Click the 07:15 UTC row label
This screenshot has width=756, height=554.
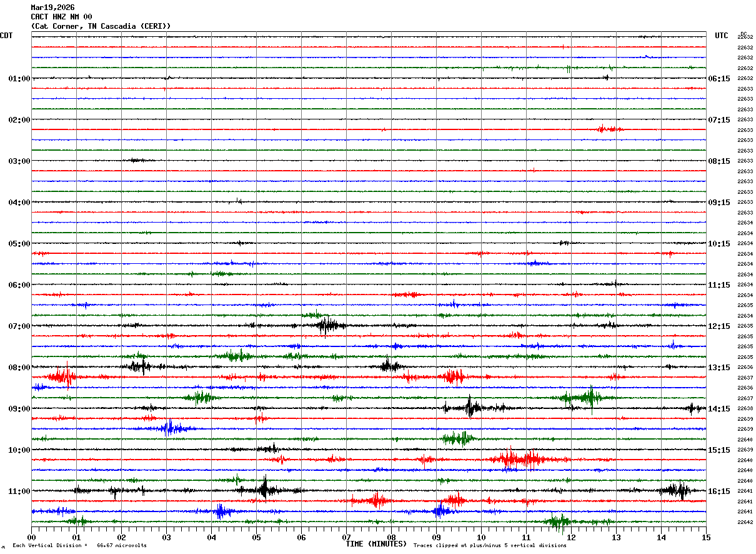pyautogui.click(x=719, y=120)
